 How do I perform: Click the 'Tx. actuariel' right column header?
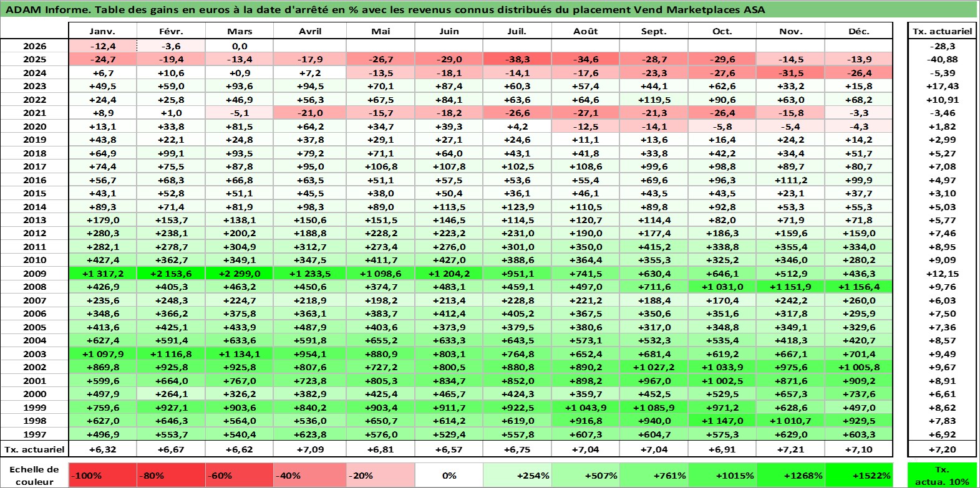pyautogui.click(x=942, y=31)
